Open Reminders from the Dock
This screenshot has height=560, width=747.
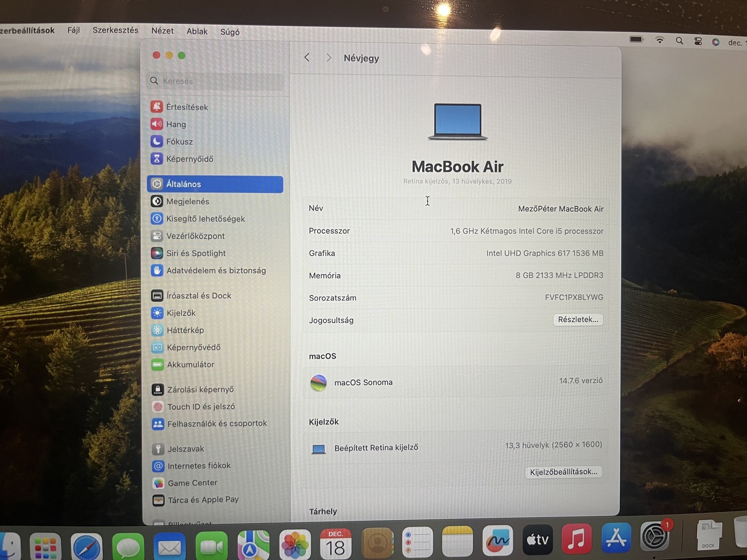click(417, 542)
